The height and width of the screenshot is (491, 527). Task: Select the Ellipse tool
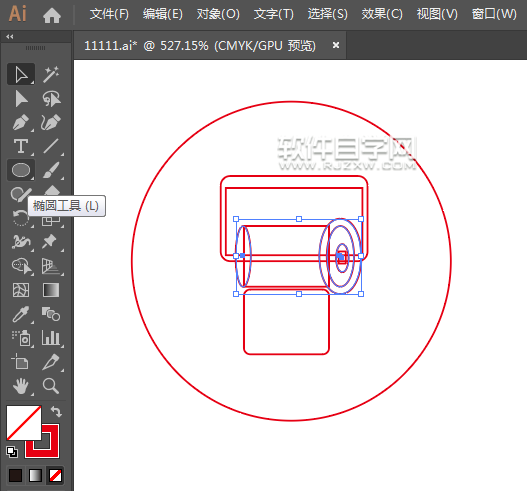click(x=21, y=170)
